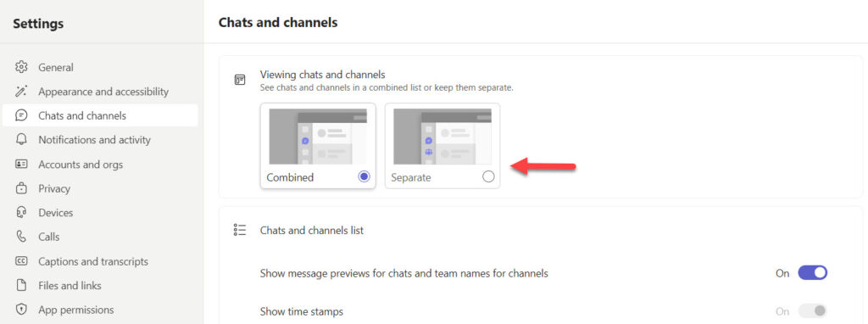868x324 pixels.
Task: Click the App permissions shield icon
Action: coord(21,310)
